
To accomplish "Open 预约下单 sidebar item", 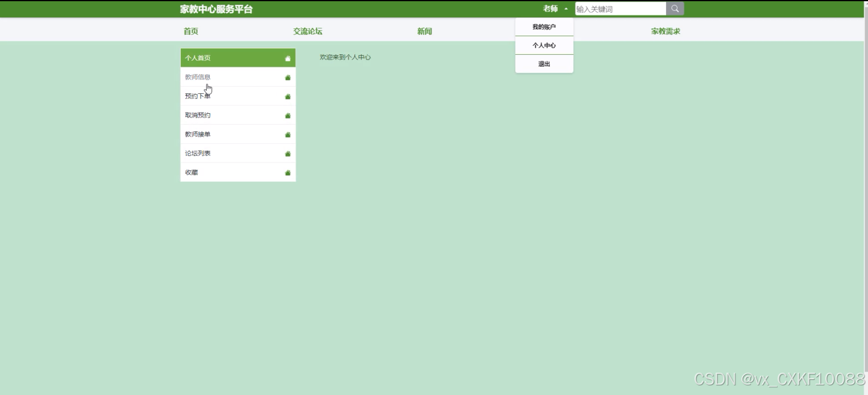I will point(238,96).
